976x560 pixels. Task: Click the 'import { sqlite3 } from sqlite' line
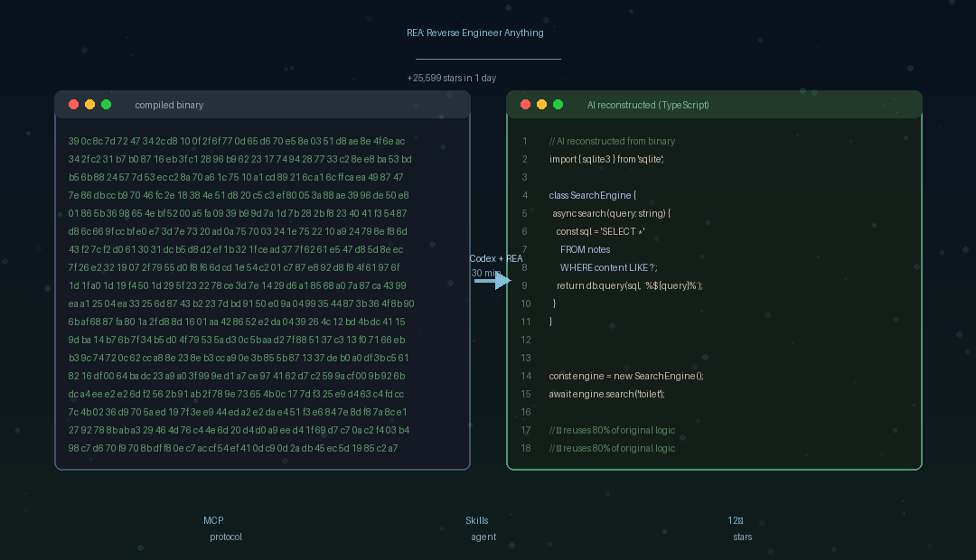[x=606, y=159]
